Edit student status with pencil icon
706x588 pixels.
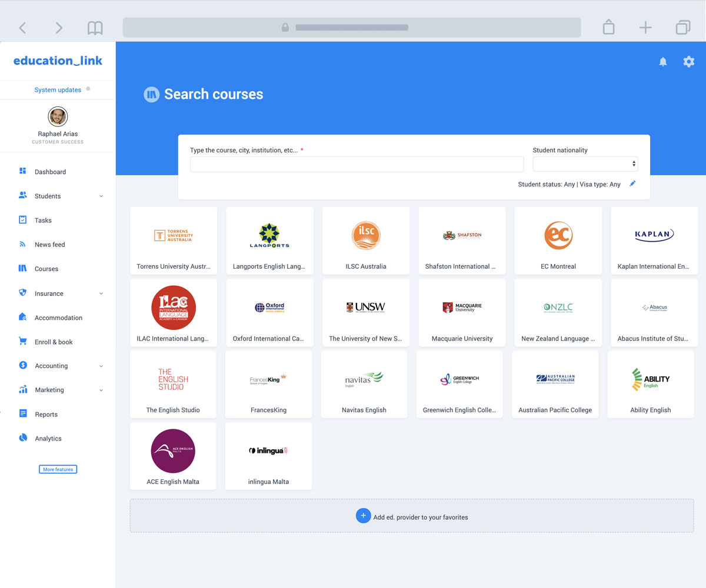(x=632, y=184)
